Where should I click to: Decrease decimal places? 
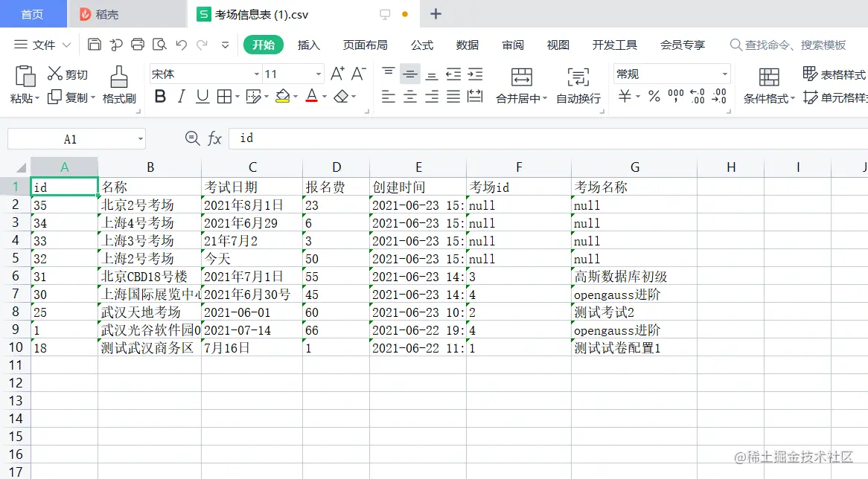(x=719, y=96)
